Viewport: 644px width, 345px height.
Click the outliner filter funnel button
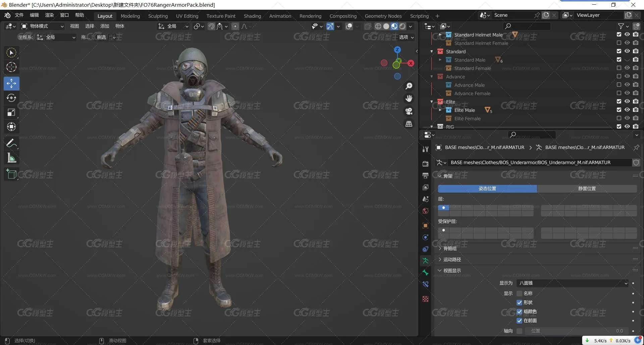[x=621, y=26]
